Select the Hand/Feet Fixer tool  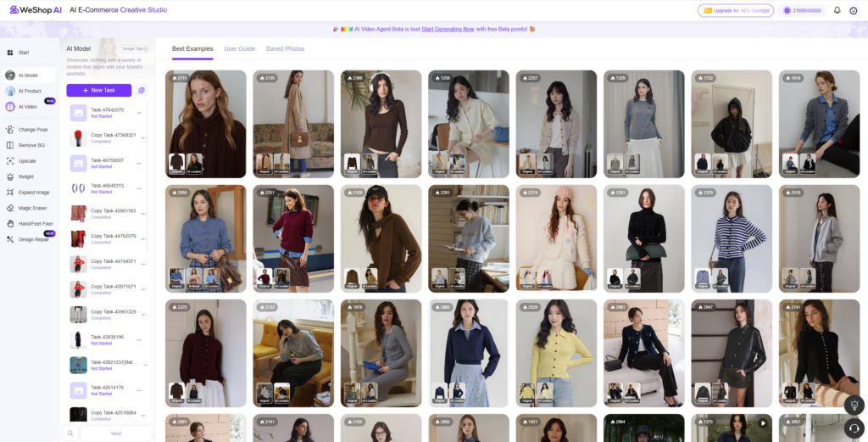(x=35, y=224)
